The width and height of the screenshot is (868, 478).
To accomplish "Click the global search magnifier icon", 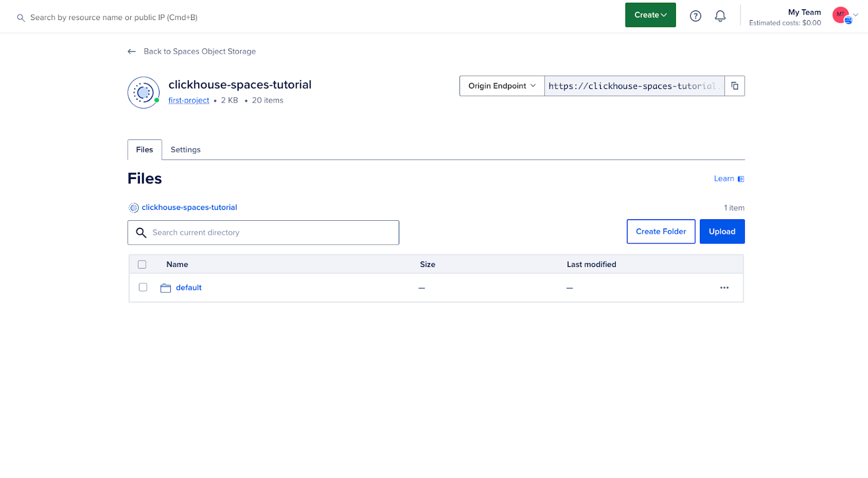I will (x=21, y=18).
